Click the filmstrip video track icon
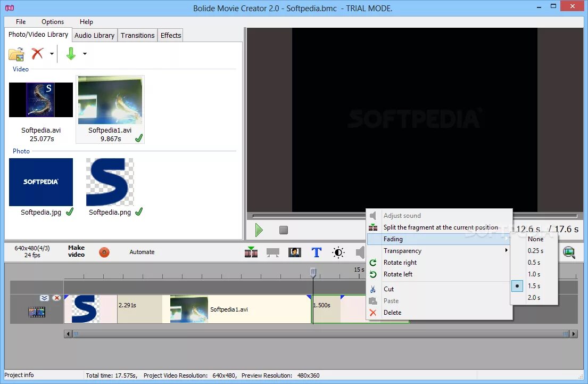Viewport: 588px width, 384px height. pyautogui.click(x=37, y=312)
